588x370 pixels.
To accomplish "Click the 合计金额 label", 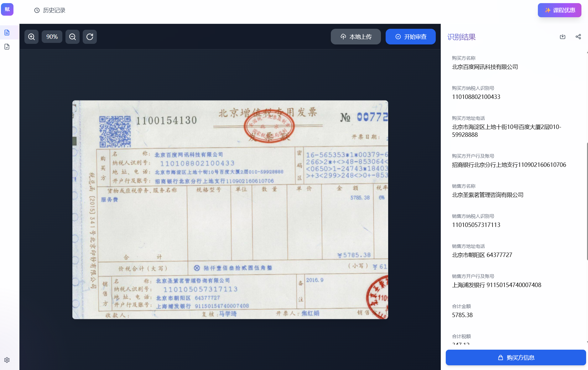I will point(461,306).
